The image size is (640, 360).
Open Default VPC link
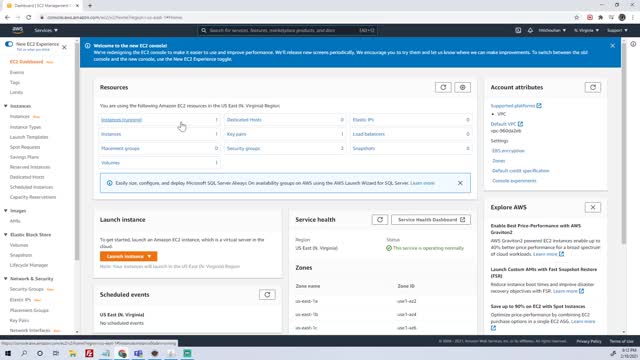tap(507, 124)
